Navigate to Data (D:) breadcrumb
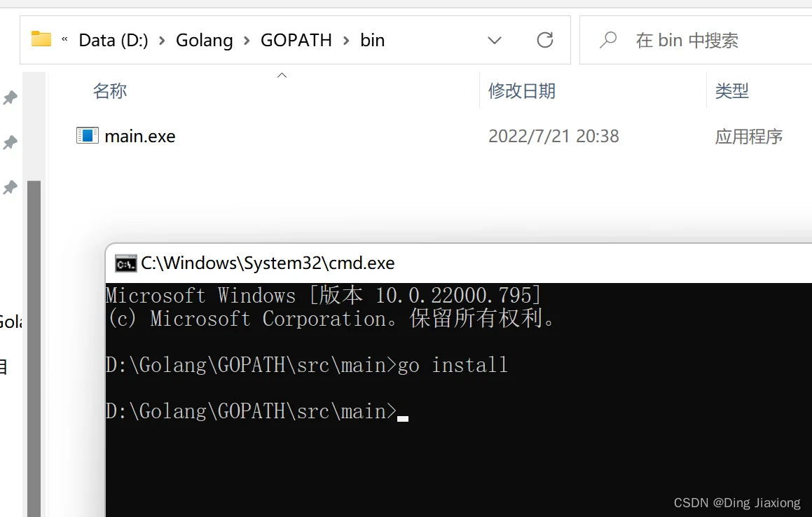The width and height of the screenshot is (812, 517). pos(113,41)
